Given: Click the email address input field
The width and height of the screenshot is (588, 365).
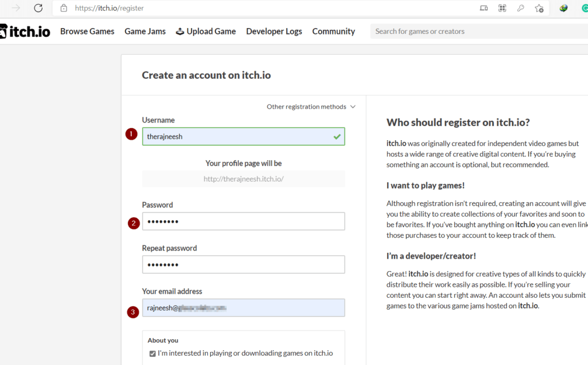Looking at the screenshot, I should point(243,308).
